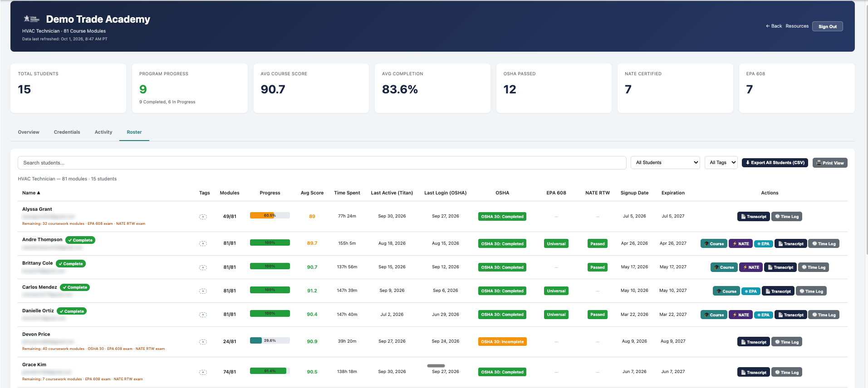
Task: Add a tag for Grace Kim
Action: click(x=203, y=372)
